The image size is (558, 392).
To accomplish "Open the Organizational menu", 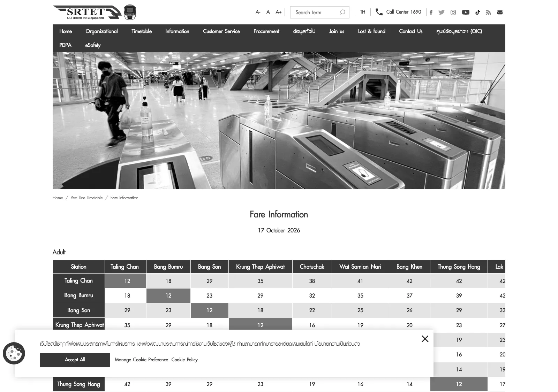I will click(101, 31).
